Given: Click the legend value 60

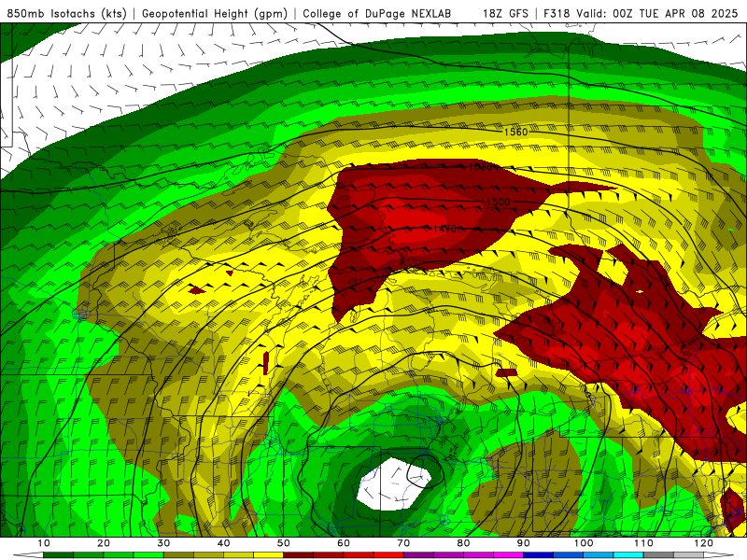Looking at the screenshot, I should coord(344,543).
